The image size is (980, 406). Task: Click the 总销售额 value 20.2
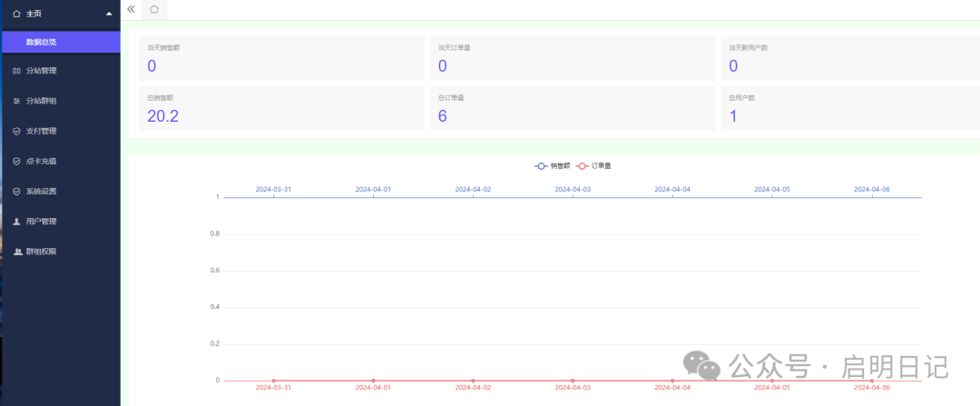(162, 115)
